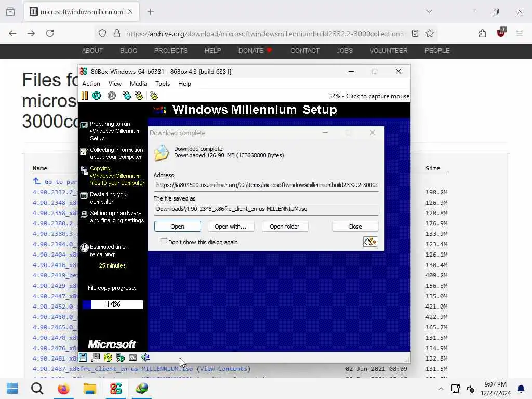Send Ctrl+Alt+Del via blue toolbar icon
The width and height of the screenshot is (532, 399).
pyautogui.click(x=127, y=96)
